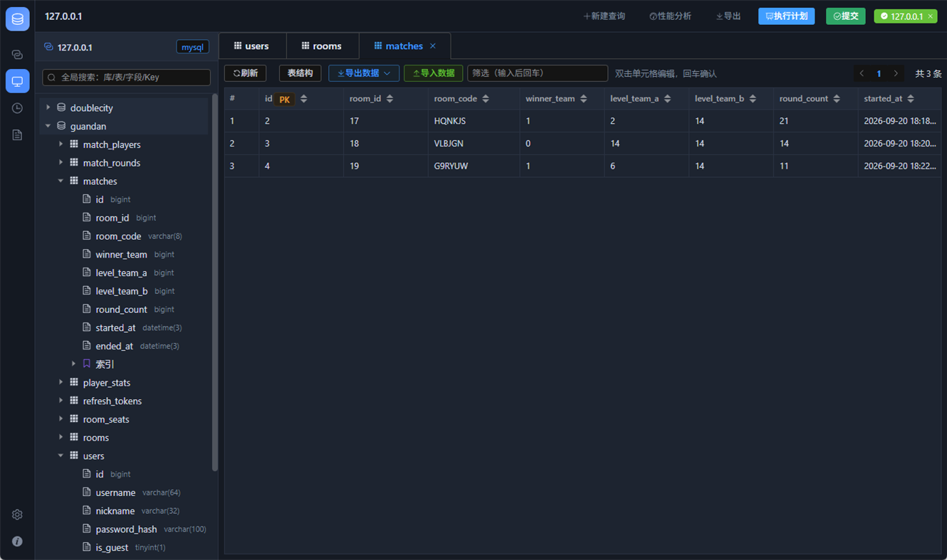Image resolution: width=947 pixels, height=560 pixels.
Task: Close the matches tab
Action: [433, 46]
